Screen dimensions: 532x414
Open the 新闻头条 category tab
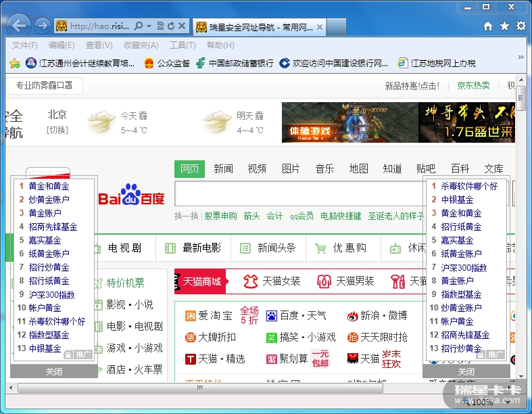pos(268,248)
